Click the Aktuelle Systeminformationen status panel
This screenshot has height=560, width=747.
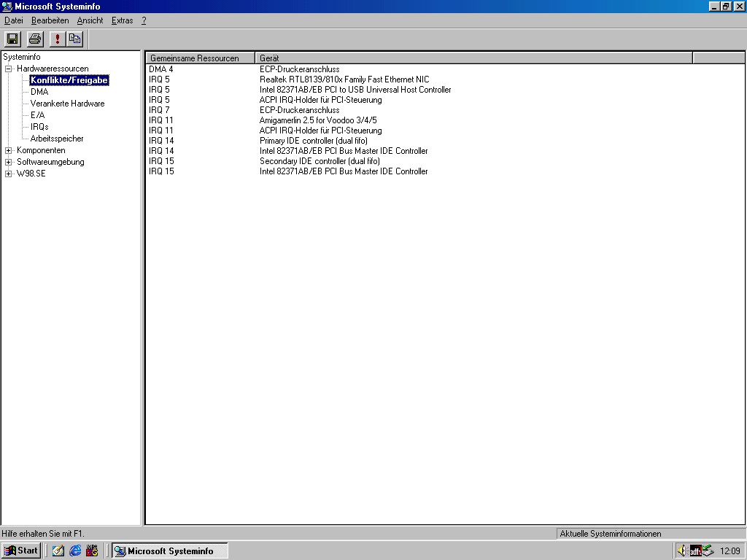point(651,534)
